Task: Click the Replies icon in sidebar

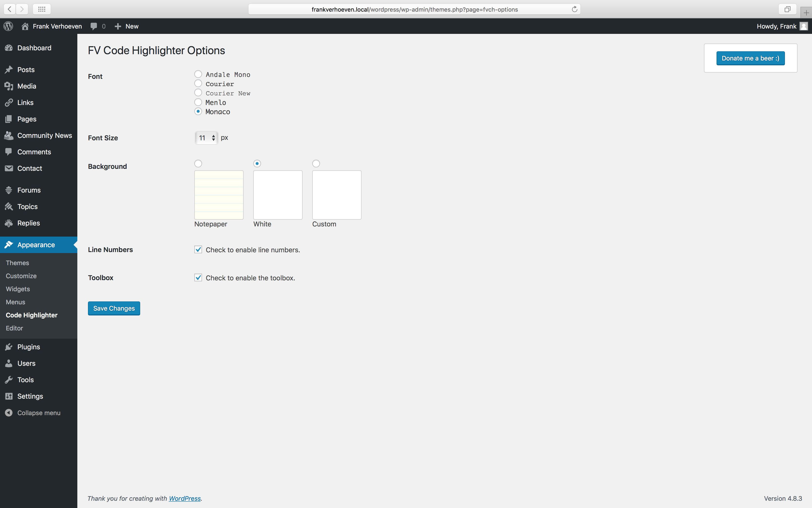Action: tap(9, 223)
